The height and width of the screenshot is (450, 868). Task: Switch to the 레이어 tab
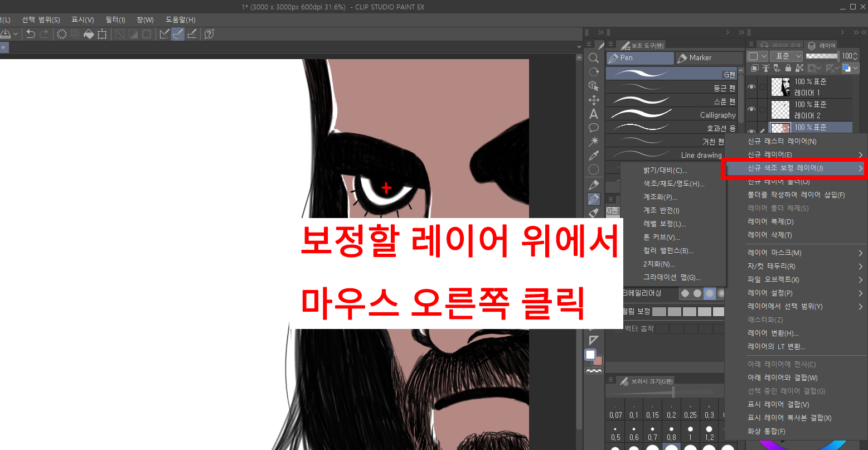click(x=821, y=45)
